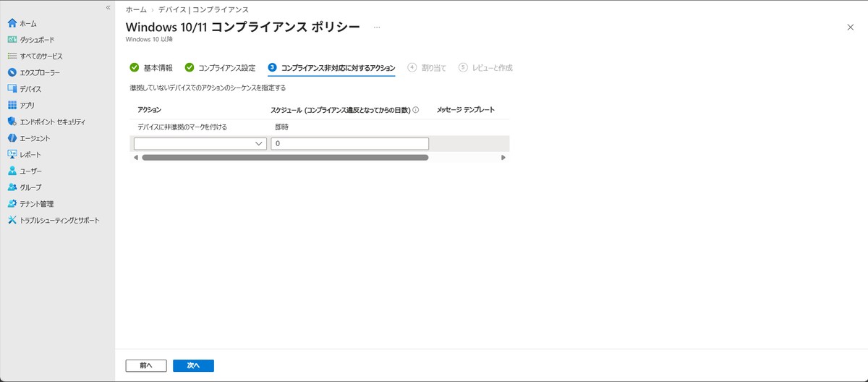Open すべてのサービス label in sidebar

(x=41, y=56)
